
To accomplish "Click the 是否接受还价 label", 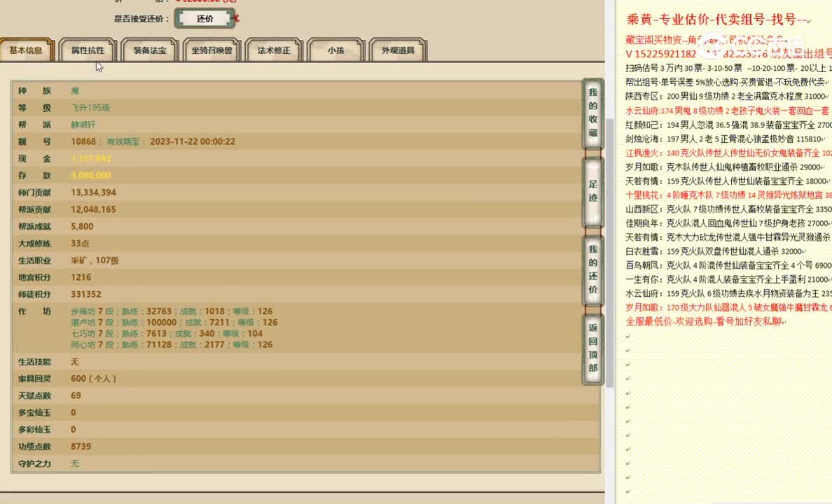I will pyautogui.click(x=141, y=19).
